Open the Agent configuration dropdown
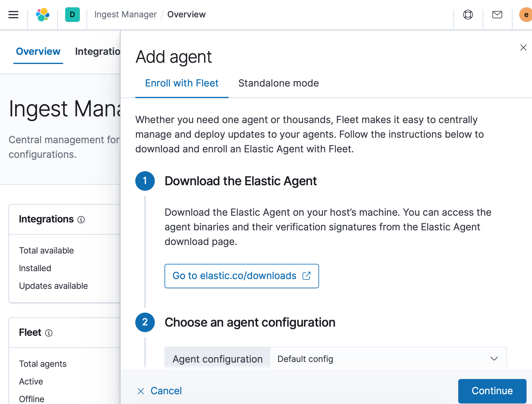 click(494, 359)
